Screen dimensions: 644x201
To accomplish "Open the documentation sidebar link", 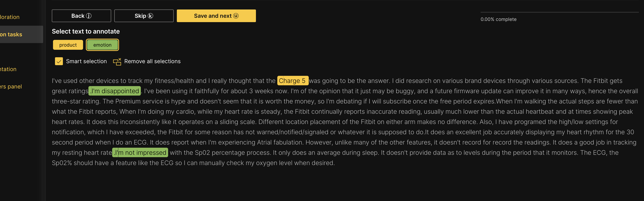I will click(x=8, y=69).
